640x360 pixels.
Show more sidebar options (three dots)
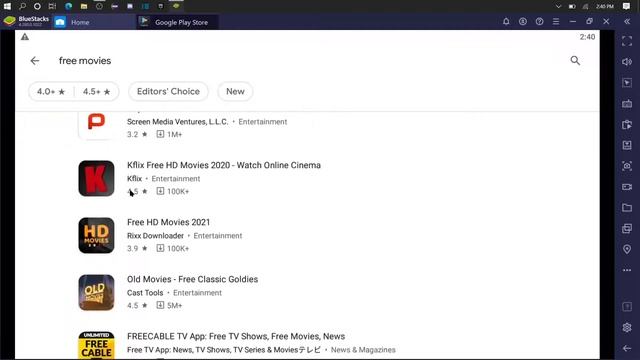[x=627, y=270]
